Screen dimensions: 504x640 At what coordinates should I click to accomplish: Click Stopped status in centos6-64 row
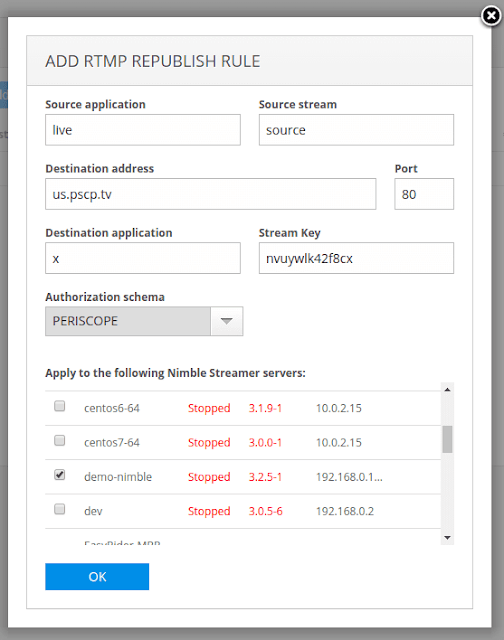coord(209,408)
